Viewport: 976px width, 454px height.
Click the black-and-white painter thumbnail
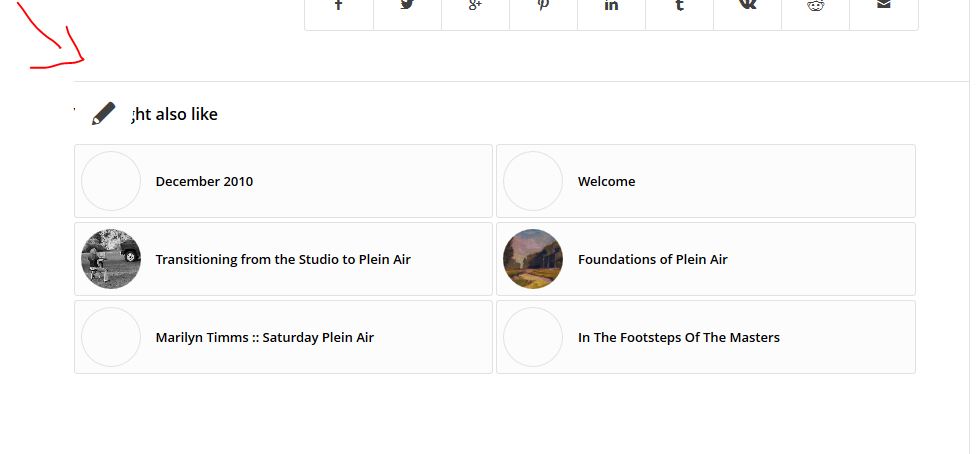coord(111,259)
